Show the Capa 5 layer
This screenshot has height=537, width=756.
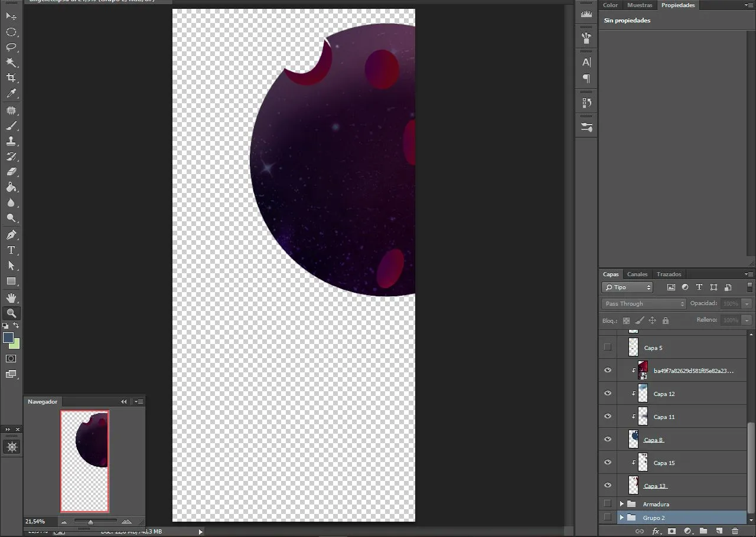607,347
